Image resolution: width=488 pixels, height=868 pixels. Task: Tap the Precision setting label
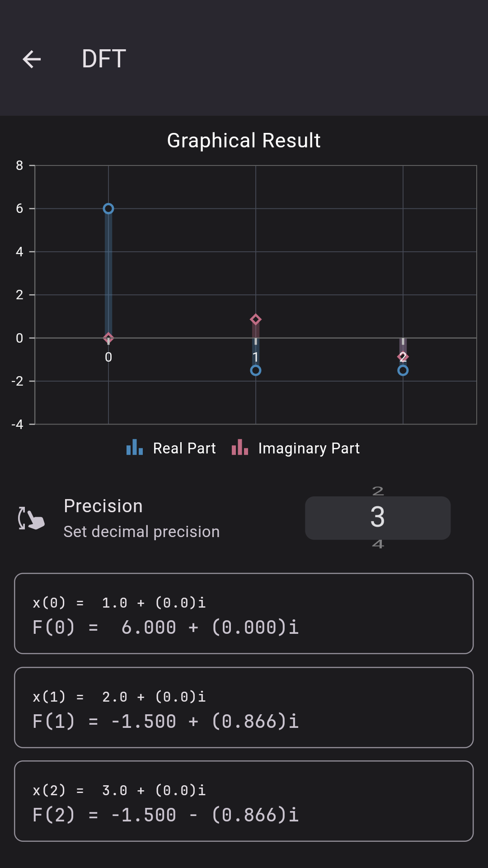(103, 506)
